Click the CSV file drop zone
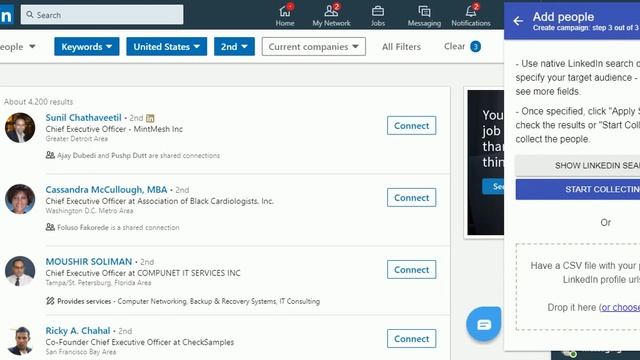Viewport: 640px width, 360px height. click(x=578, y=287)
